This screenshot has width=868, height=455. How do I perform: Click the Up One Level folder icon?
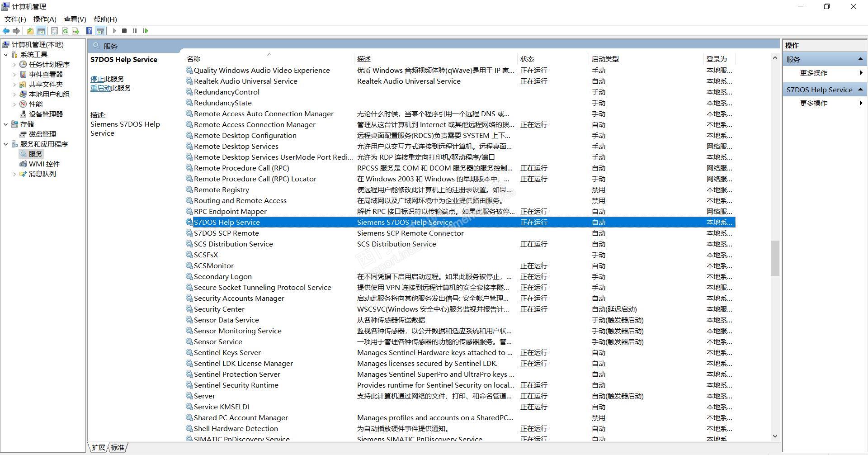point(30,31)
